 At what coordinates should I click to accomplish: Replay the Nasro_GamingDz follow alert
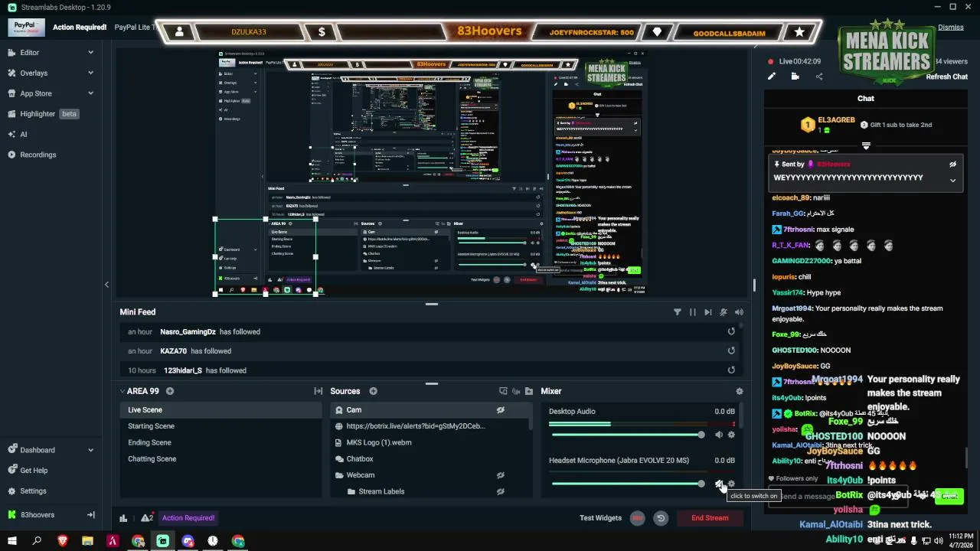point(731,331)
